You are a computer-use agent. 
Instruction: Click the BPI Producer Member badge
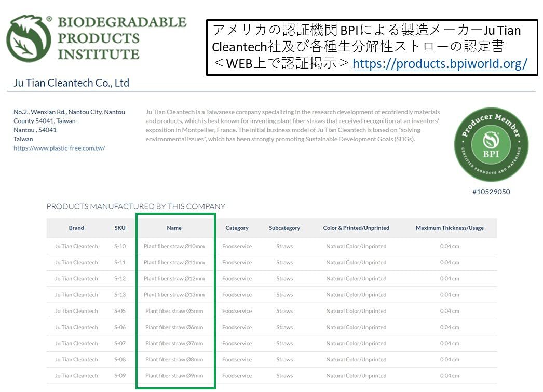point(491,144)
